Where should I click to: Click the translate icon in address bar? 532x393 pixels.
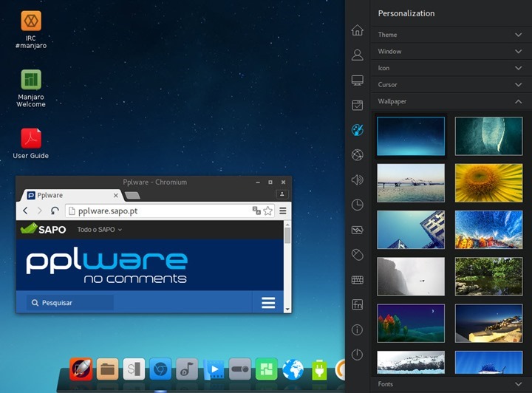[256, 211]
